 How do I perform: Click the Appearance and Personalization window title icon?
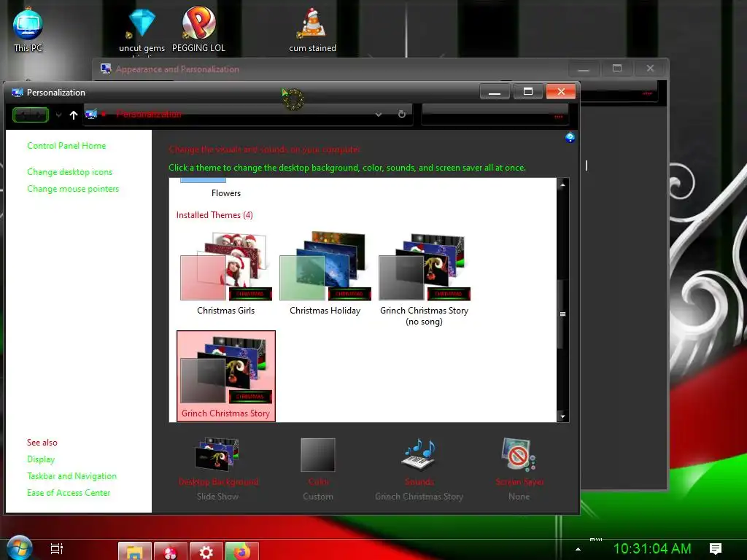click(106, 69)
